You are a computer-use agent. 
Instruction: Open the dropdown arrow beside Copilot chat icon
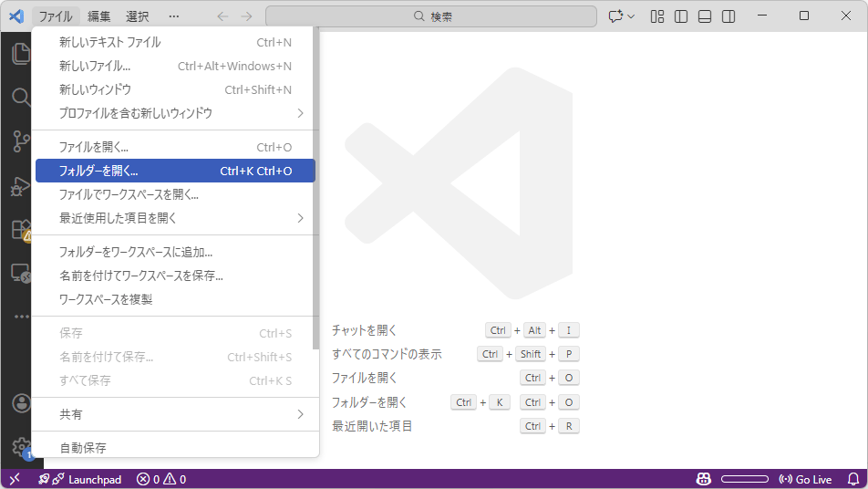tap(631, 16)
